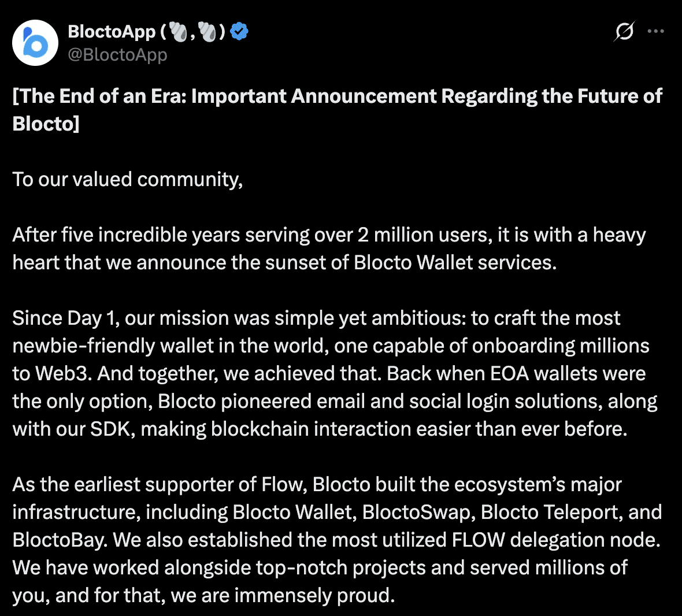
Task: Click the word 'BloctoSwap' in the post
Action: pos(416,512)
